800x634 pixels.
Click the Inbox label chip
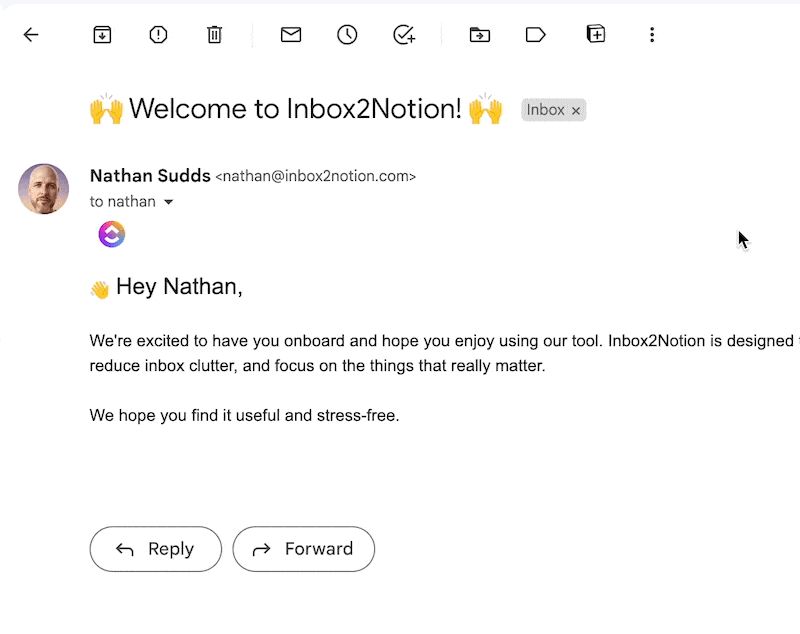546,110
